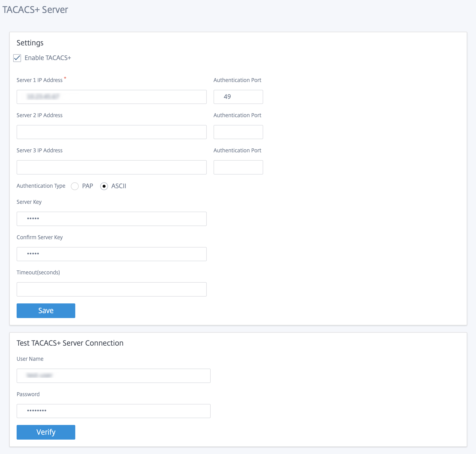Select the PAP authentication type

pos(75,186)
